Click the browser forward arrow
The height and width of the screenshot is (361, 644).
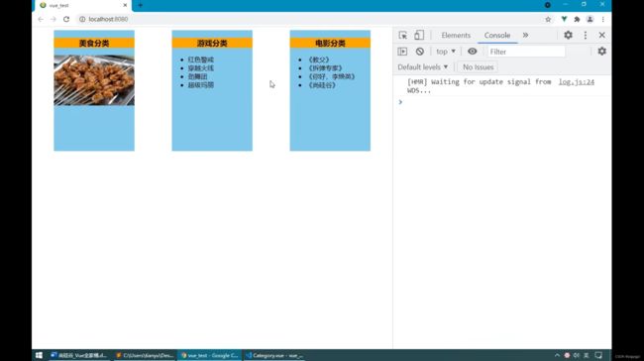click(x=53, y=19)
